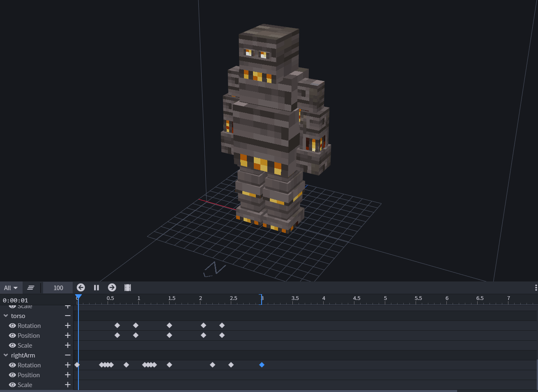Add keyframe to rightArm Position channel
Image resolution: width=538 pixels, height=392 pixels.
[x=68, y=375]
